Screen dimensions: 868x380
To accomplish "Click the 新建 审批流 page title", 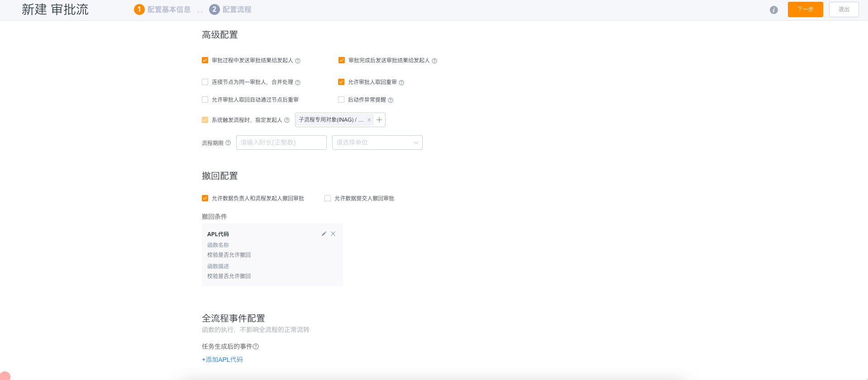I will point(55,9).
